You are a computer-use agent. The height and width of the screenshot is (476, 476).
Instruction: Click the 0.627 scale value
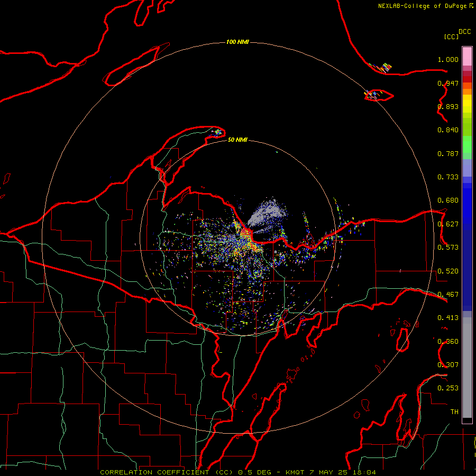(448, 224)
